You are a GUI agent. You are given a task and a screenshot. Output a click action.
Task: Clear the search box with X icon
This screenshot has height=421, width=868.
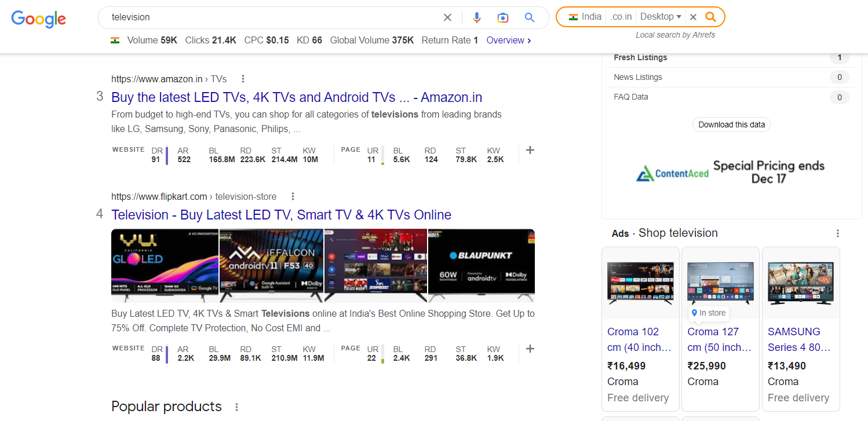(x=447, y=17)
